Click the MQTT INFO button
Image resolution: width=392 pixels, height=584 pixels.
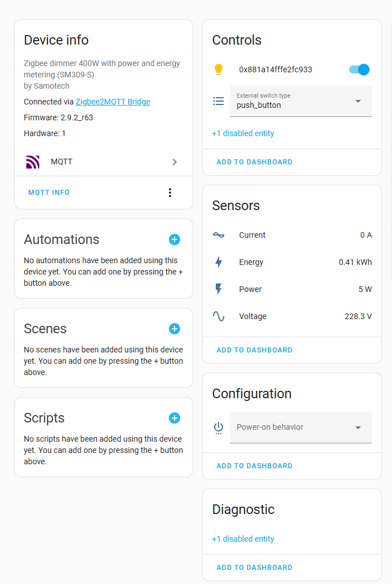(49, 193)
